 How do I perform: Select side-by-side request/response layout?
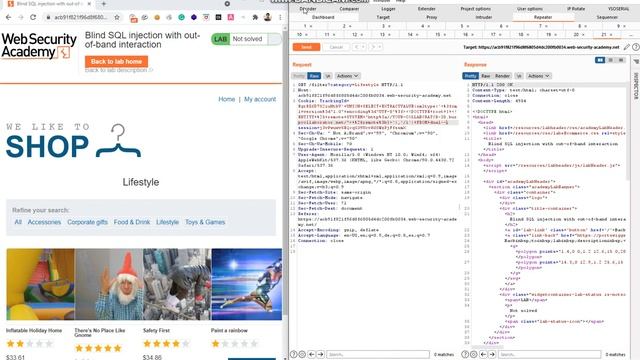coord(600,60)
